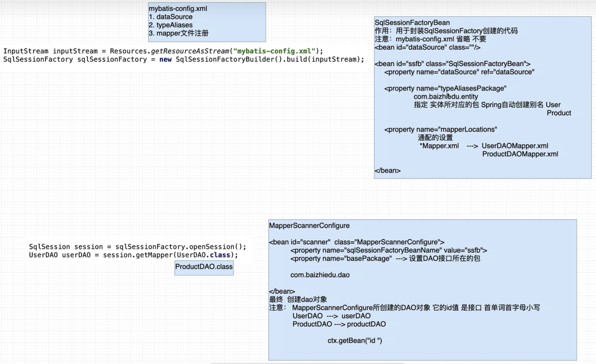
Task: Click the "2. typeAliases" list line
Action: pos(170,25)
